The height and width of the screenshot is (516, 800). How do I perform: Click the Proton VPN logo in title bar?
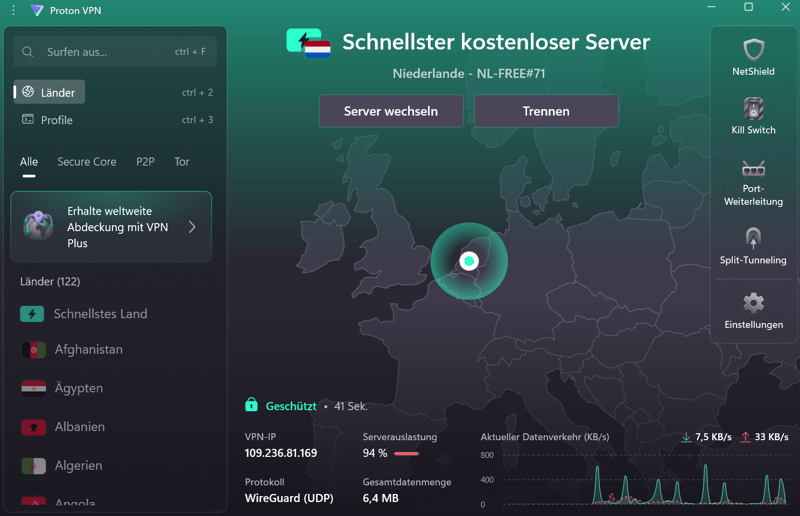[x=37, y=10]
